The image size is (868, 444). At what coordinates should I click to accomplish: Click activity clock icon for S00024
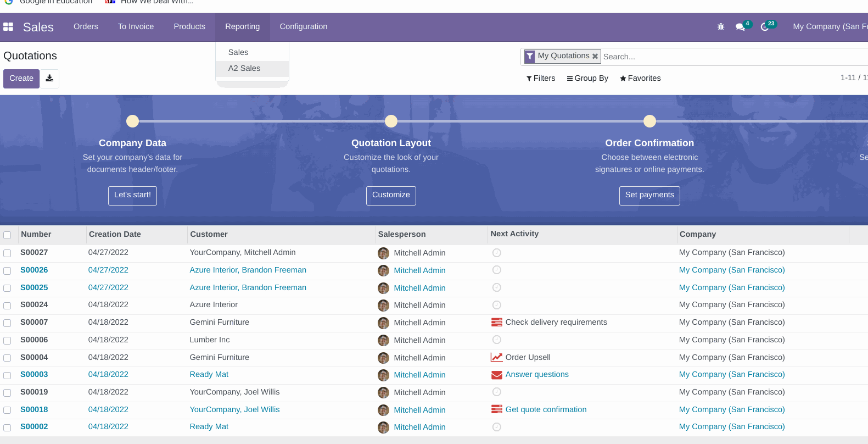(x=497, y=305)
